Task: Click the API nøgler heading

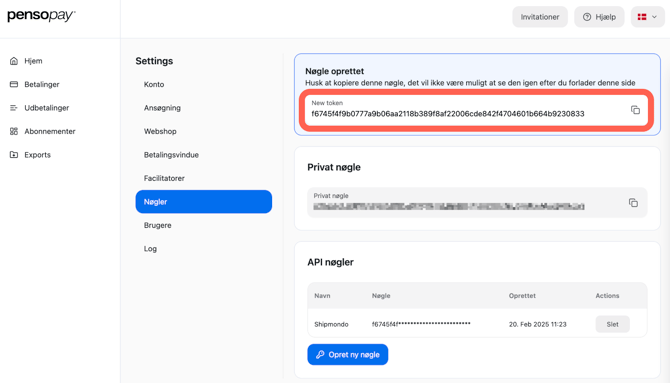Action: click(x=330, y=262)
